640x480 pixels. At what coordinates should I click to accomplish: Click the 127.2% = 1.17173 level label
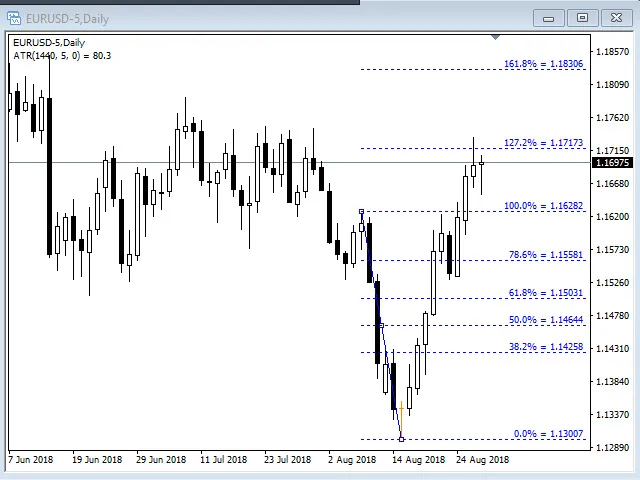tap(543, 143)
